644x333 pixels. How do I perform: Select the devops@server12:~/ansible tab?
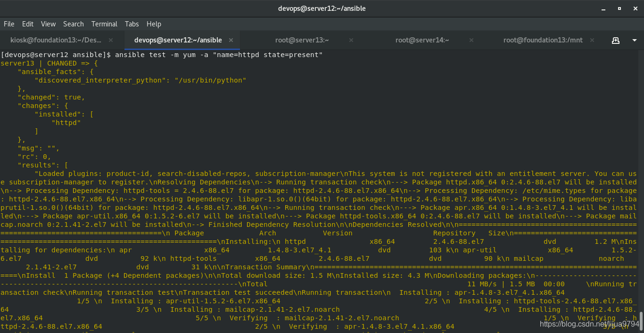(x=182, y=40)
